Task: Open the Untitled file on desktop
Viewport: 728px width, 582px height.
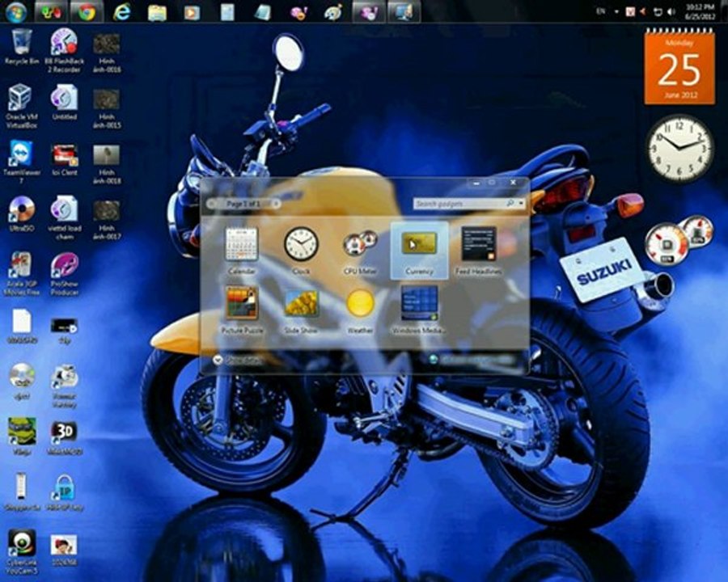Action: pyautogui.click(x=64, y=102)
